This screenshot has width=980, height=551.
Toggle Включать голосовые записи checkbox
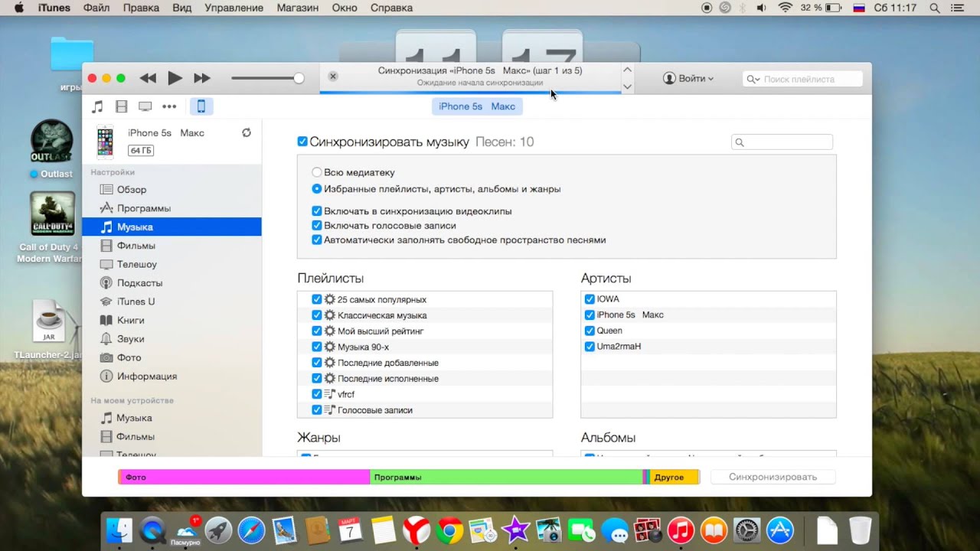(317, 226)
